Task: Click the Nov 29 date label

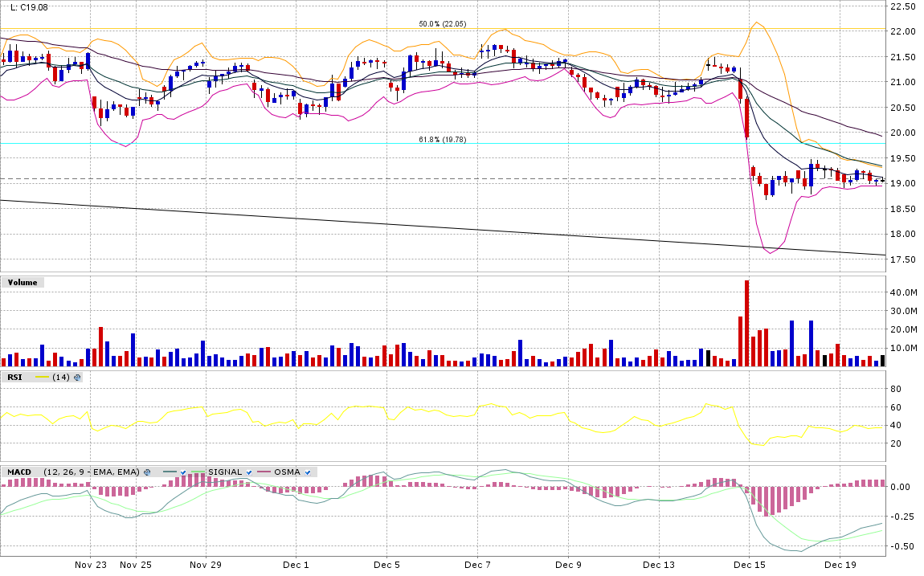Action: [x=206, y=565]
